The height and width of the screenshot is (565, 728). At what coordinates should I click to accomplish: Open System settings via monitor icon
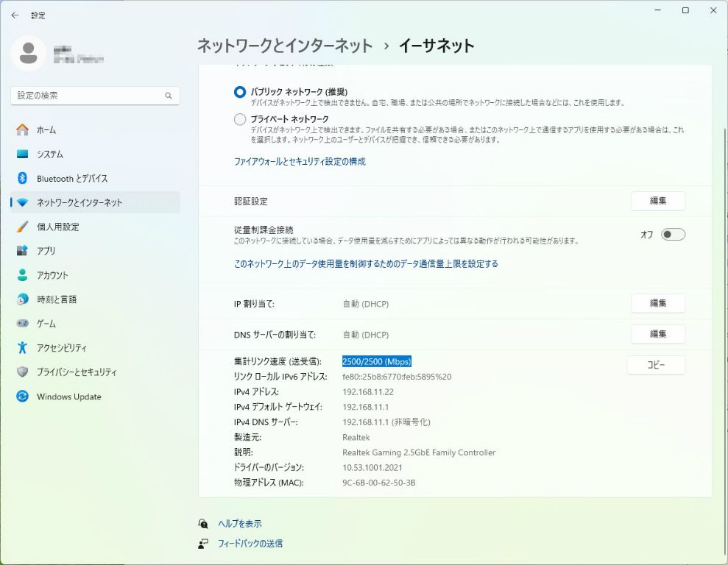22,154
